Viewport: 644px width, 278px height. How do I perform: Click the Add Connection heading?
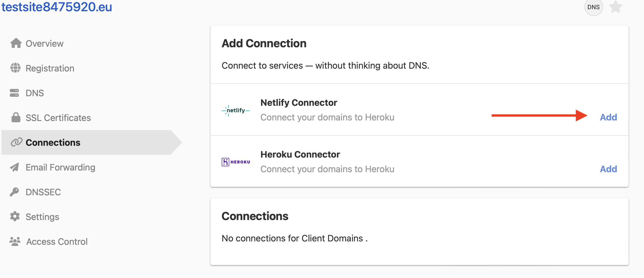pyautogui.click(x=264, y=43)
